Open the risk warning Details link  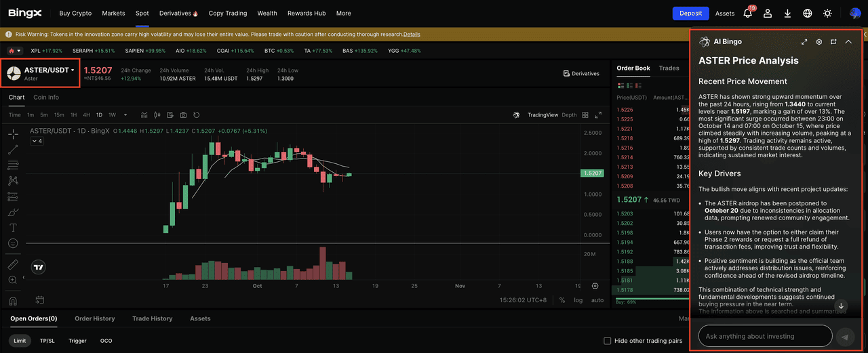412,34
